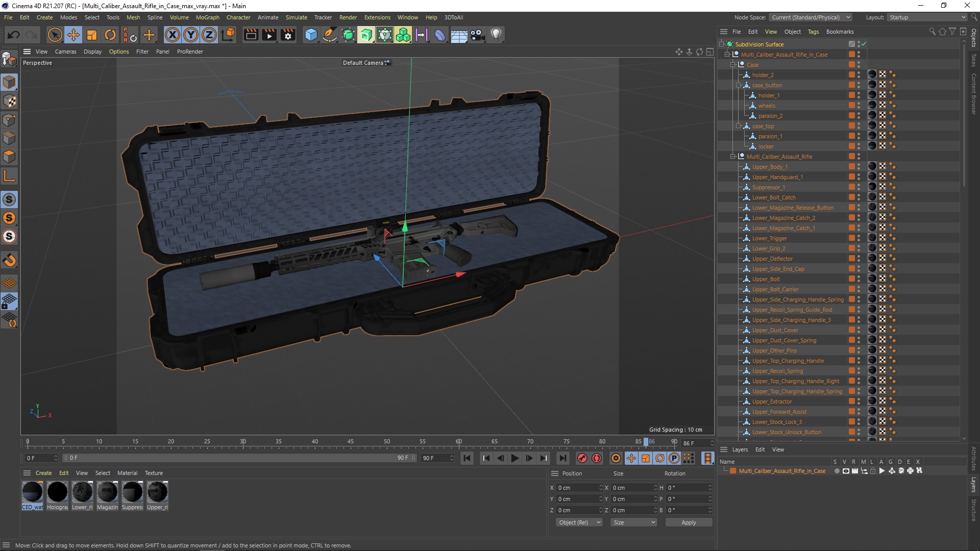Toggle X axis lock
Screen dimensions: 980x551
point(173,35)
